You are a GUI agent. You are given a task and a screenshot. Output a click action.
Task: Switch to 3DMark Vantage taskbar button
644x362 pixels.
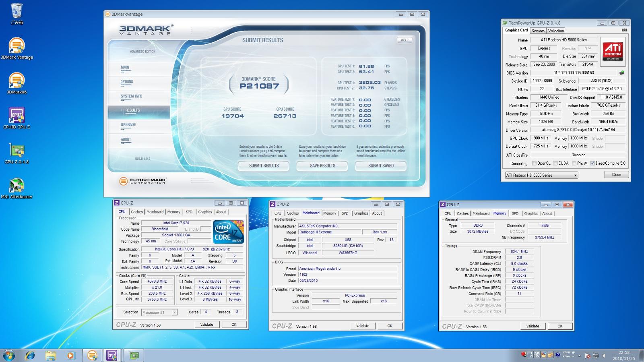pos(92,355)
